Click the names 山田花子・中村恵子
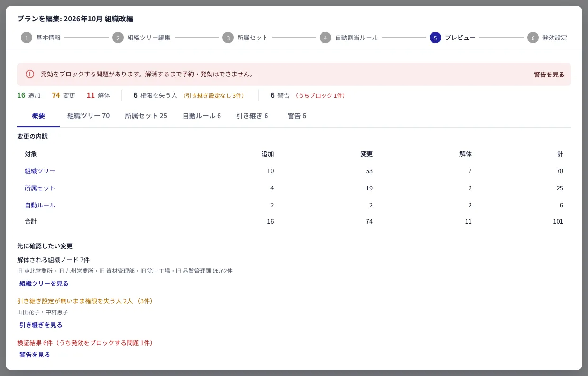The height and width of the screenshot is (376, 588). pos(43,312)
